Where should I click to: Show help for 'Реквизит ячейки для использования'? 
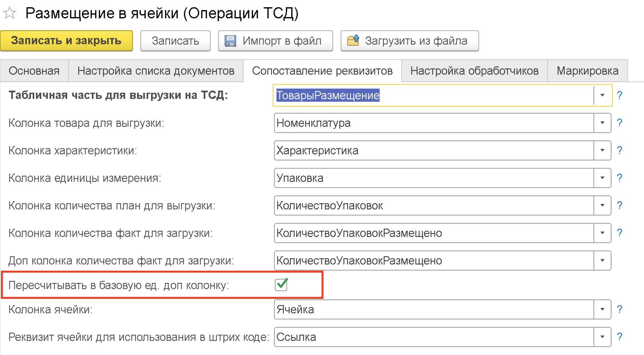tap(620, 337)
